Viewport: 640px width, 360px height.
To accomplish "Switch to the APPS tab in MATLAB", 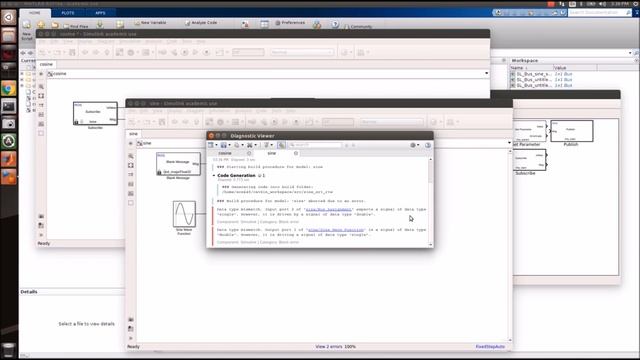I will click(x=100, y=13).
